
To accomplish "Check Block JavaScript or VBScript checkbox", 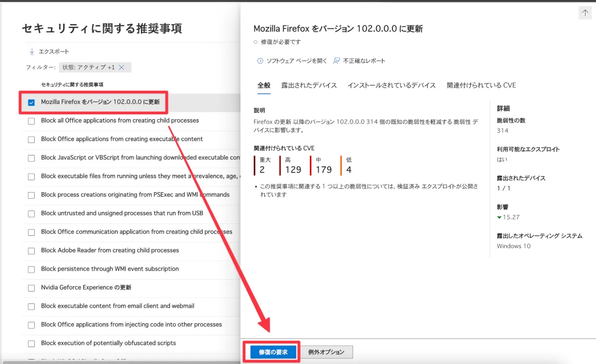I will pos(31,158).
